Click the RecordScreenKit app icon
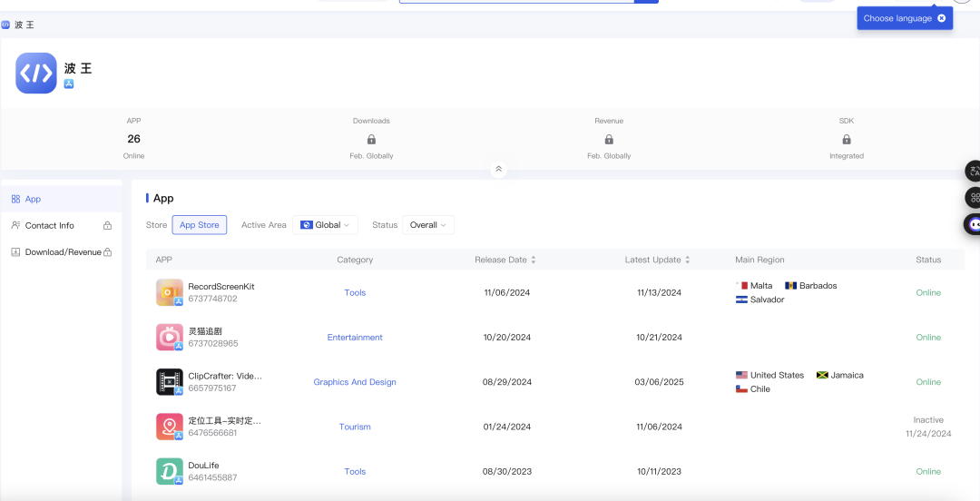The height and width of the screenshot is (501, 980). coord(170,292)
